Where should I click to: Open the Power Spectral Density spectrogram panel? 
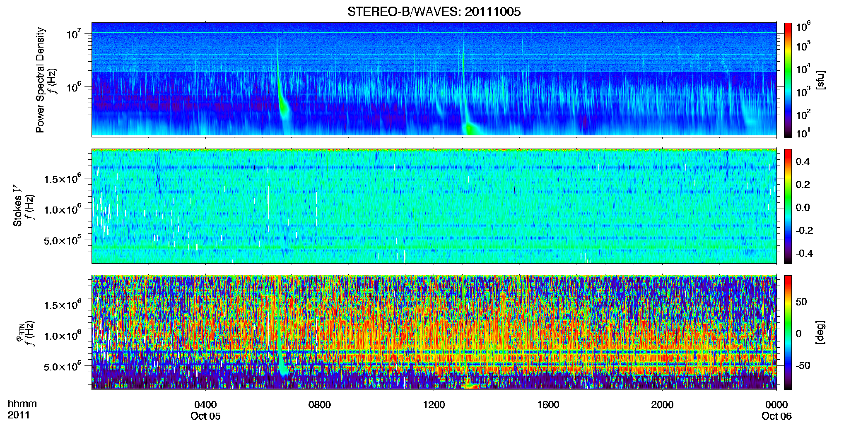point(434,79)
